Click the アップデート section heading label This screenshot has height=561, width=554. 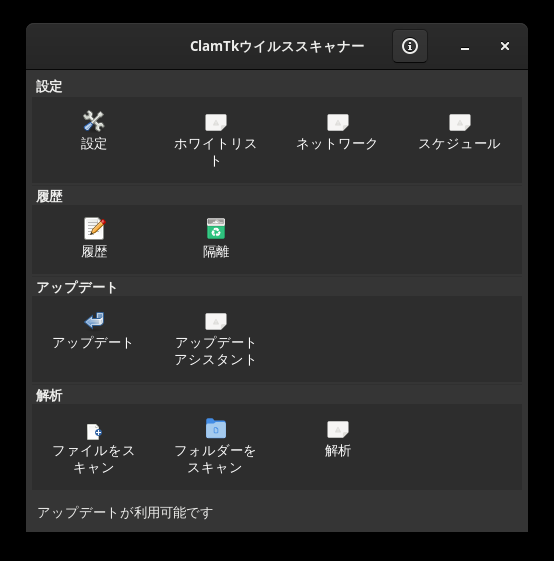[x=77, y=287]
